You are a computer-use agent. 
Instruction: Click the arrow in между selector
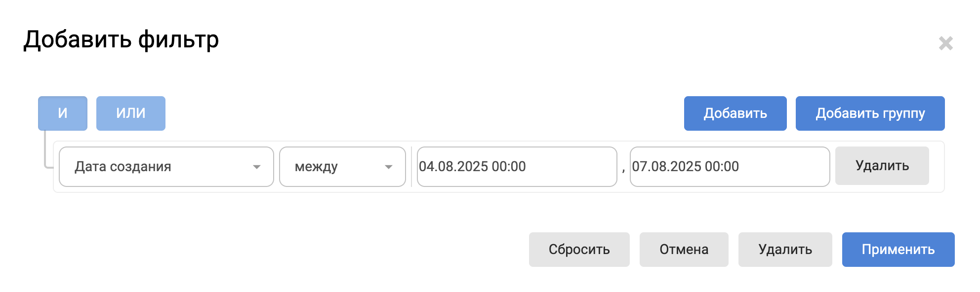point(388,167)
